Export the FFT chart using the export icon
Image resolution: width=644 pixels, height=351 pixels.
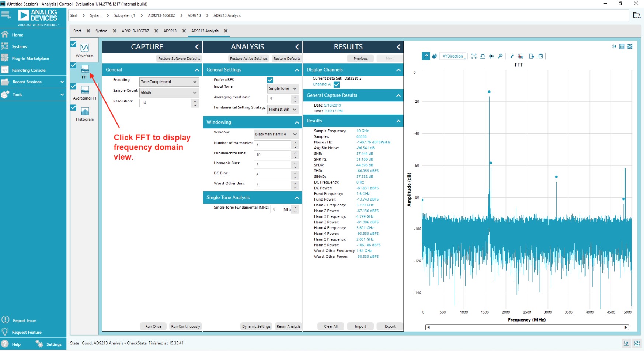pyautogui.click(x=532, y=56)
